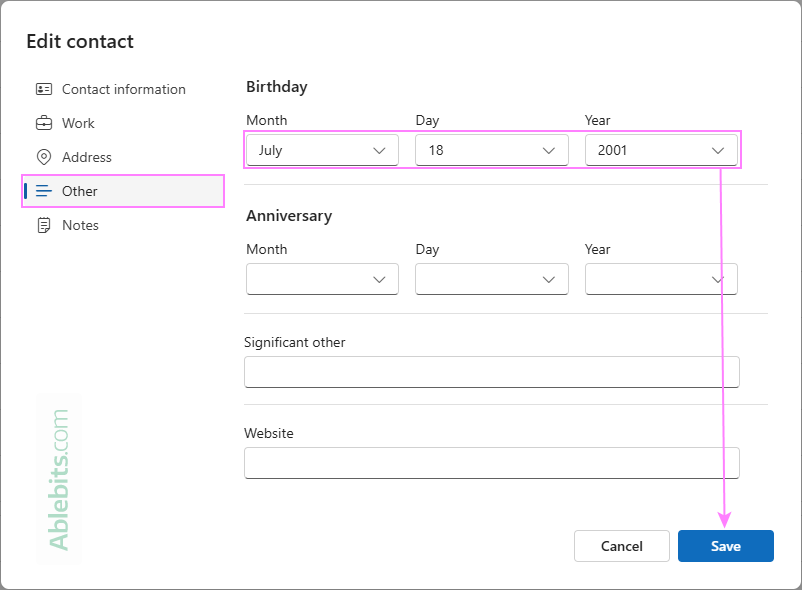Screen dimensions: 802x590
Task: Select the Other section
Action: (x=123, y=191)
